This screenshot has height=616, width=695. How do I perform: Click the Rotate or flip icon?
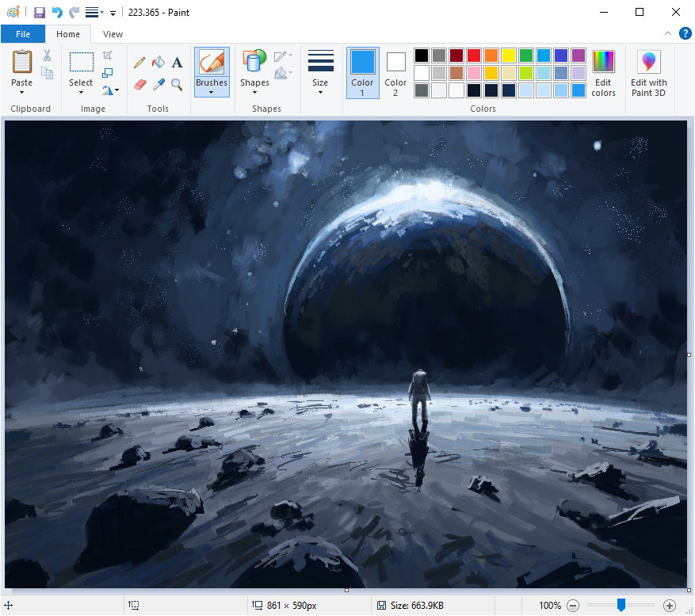coord(107,90)
